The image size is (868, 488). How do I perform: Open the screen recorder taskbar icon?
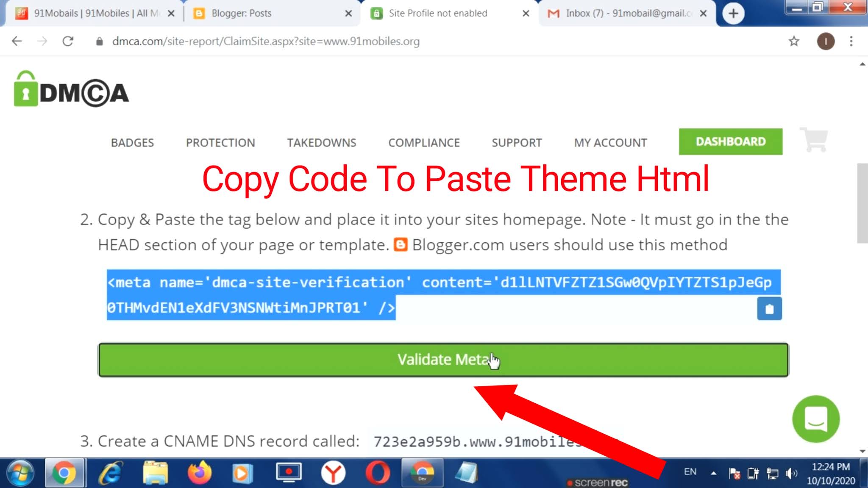pos(288,473)
